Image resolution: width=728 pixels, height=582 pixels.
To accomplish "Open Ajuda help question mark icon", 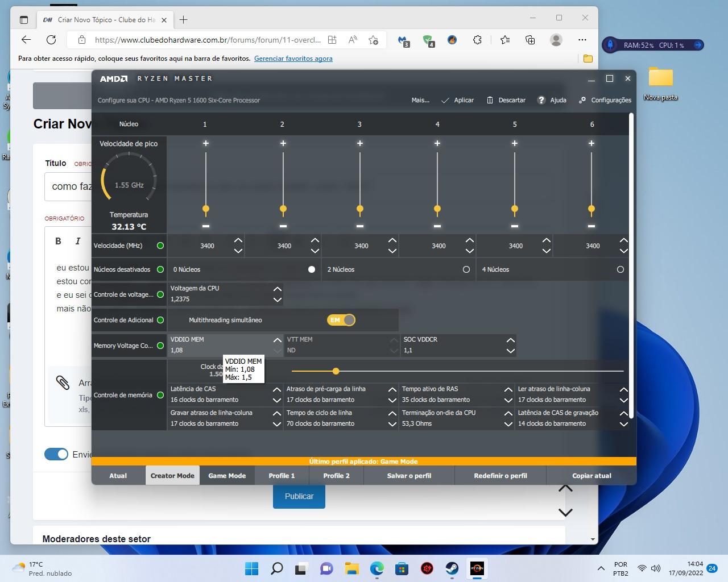I will point(541,100).
